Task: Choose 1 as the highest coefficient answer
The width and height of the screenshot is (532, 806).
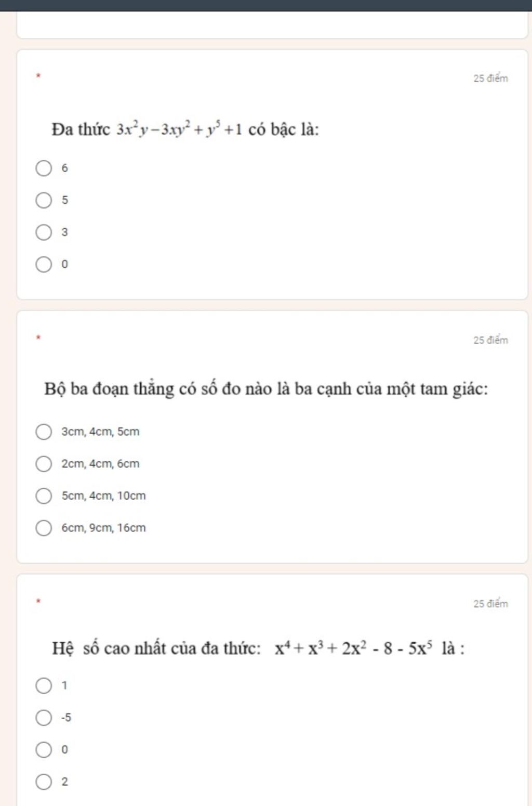Action: tap(44, 686)
